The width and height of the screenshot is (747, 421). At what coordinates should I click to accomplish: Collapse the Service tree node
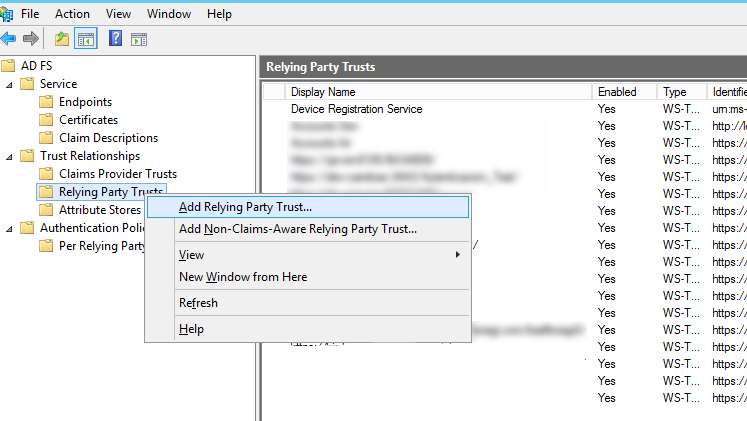[9, 85]
